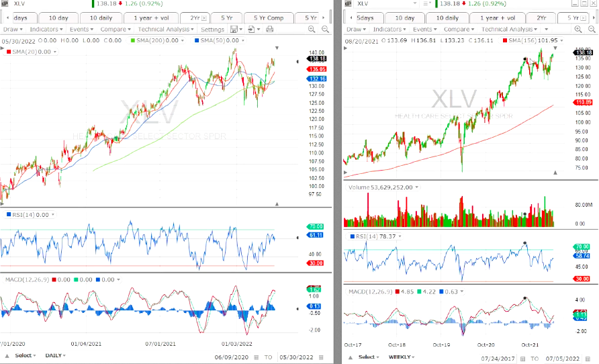
Task: Open the right panel Select dropdown
Action: (x=369, y=357)
